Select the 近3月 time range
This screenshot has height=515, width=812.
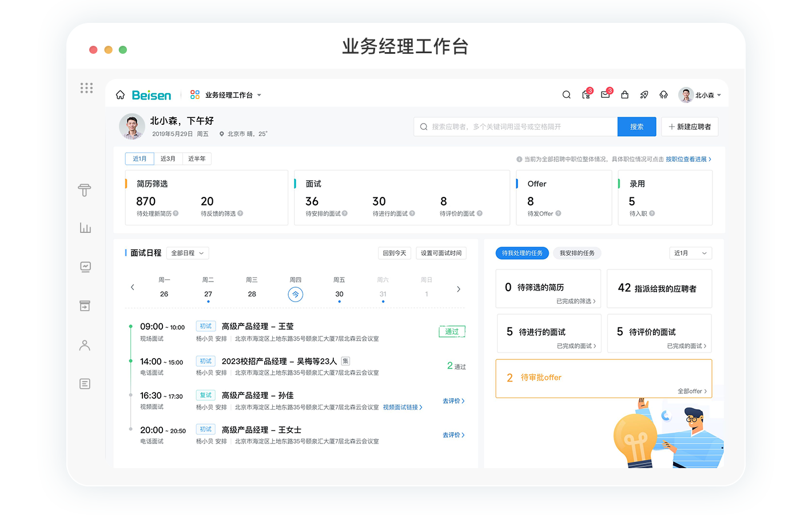coord(168,159)
